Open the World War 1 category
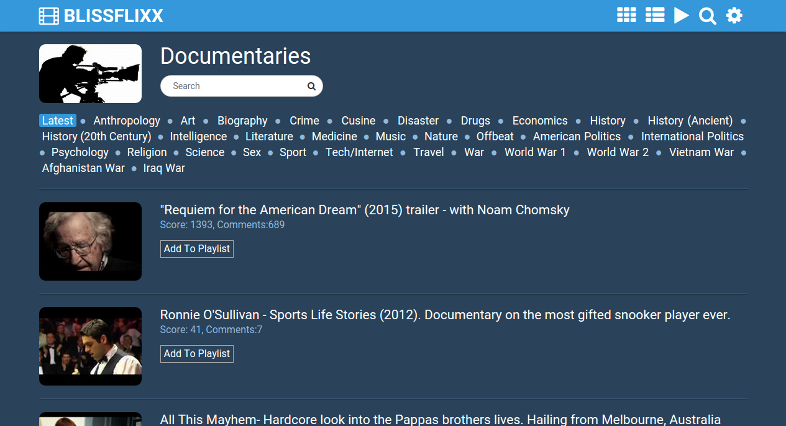 (535, 152)
